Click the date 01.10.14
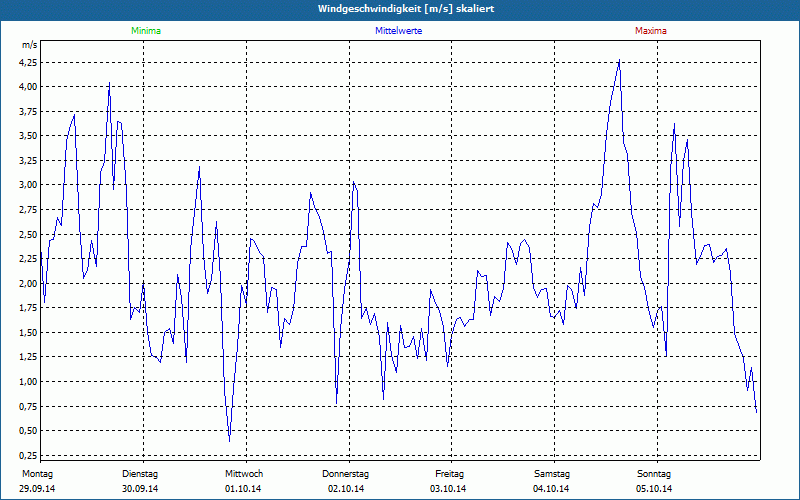800x500 pixels. [243, 489]
